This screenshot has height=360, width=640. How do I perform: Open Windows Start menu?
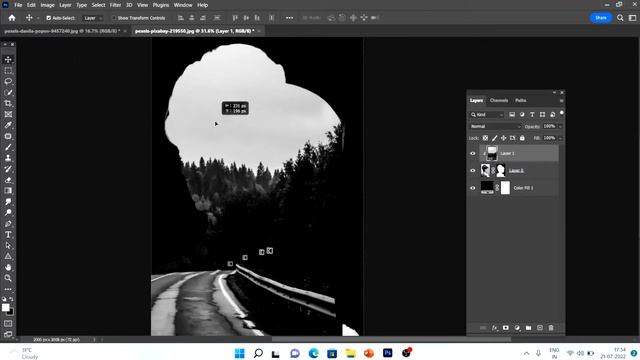tap(240, 353)
